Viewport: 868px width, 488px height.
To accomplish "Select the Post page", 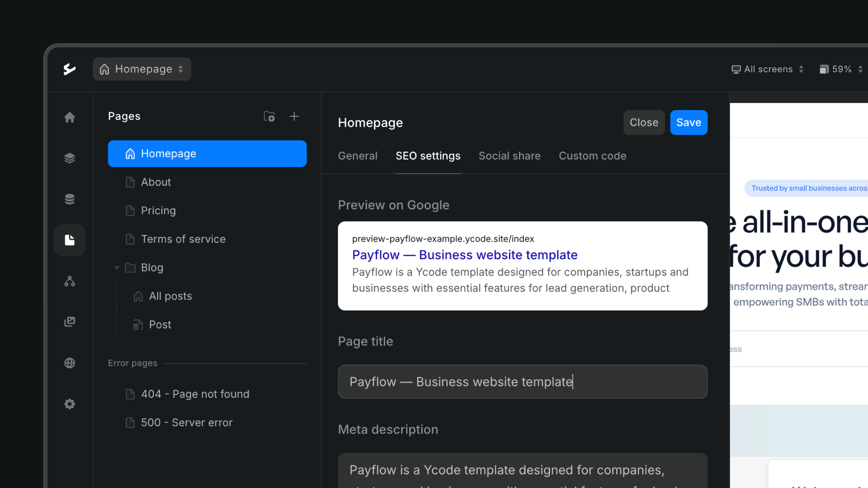I will 207,325.
